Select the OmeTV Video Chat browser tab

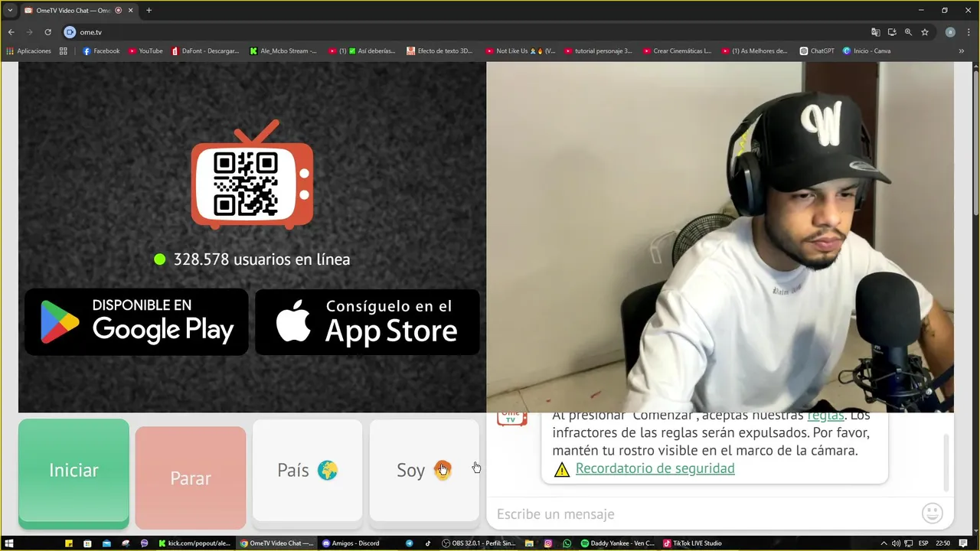click(x=72, y=10)
